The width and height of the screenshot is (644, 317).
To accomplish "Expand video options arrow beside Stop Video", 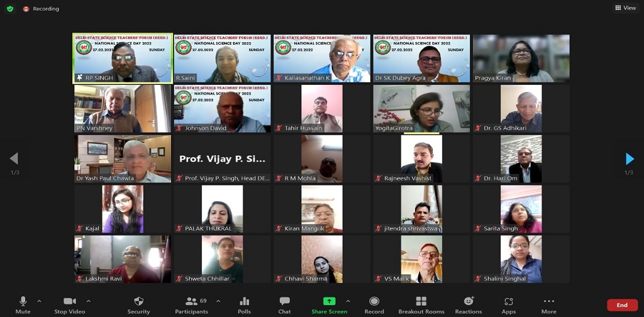I will 88,301.
